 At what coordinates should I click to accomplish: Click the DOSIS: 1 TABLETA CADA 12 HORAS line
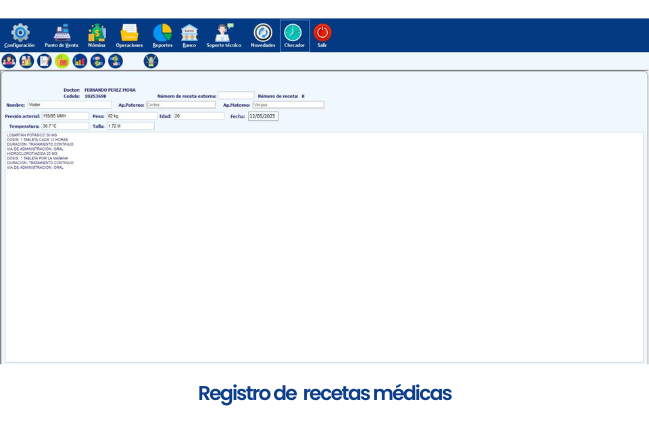tap(38, 140)
